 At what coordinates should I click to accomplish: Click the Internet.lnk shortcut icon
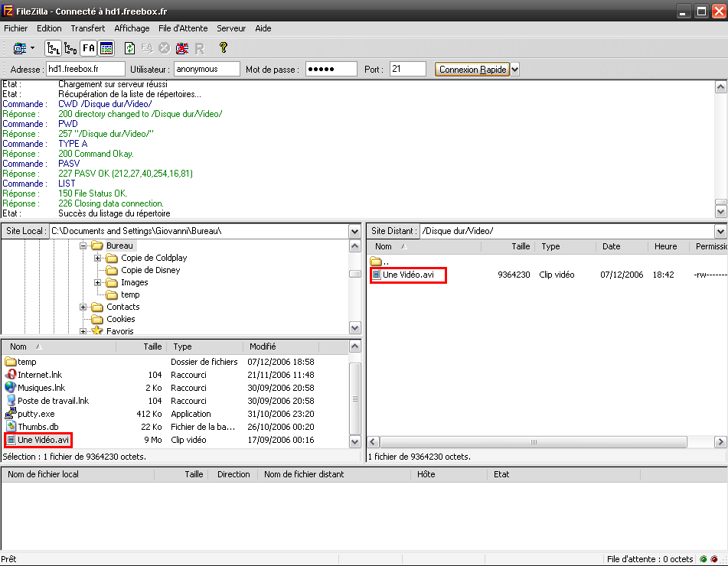click(10, 375)
